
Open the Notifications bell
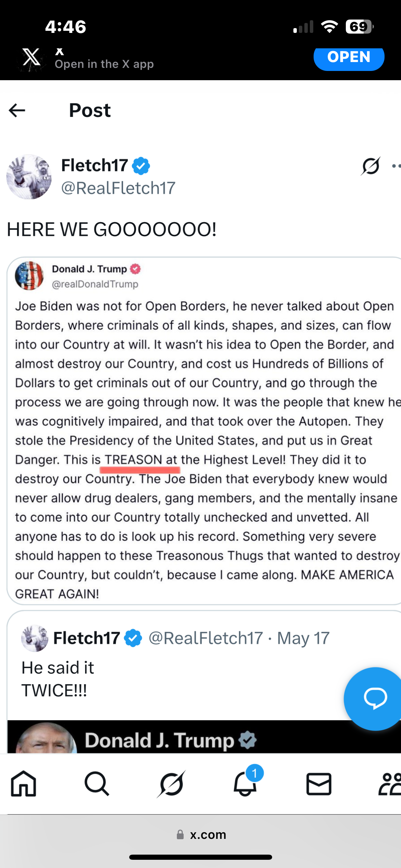pos(245,784)
